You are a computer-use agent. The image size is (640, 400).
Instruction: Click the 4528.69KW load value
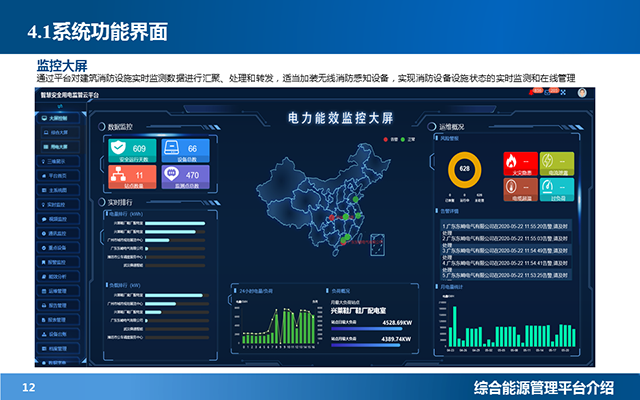(x=397, y=323)
